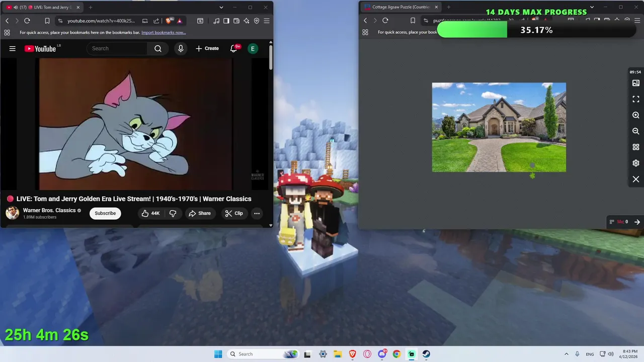Open Windows Start menu
644x362 pixels.
point(218,354)
